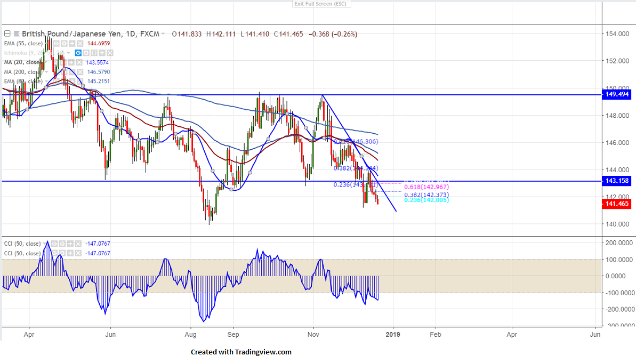Open settings gear of second CCI (50, close)
636x364 pixels.
(62, 253)
